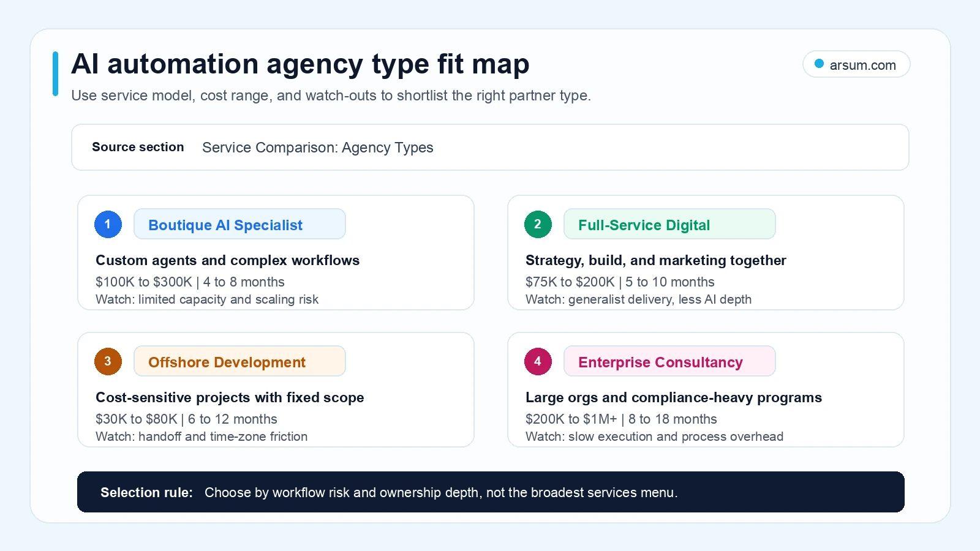
Task: Click '$200K to $1M+ | 8 to 18 months'
Action: (x=621, y=419)
